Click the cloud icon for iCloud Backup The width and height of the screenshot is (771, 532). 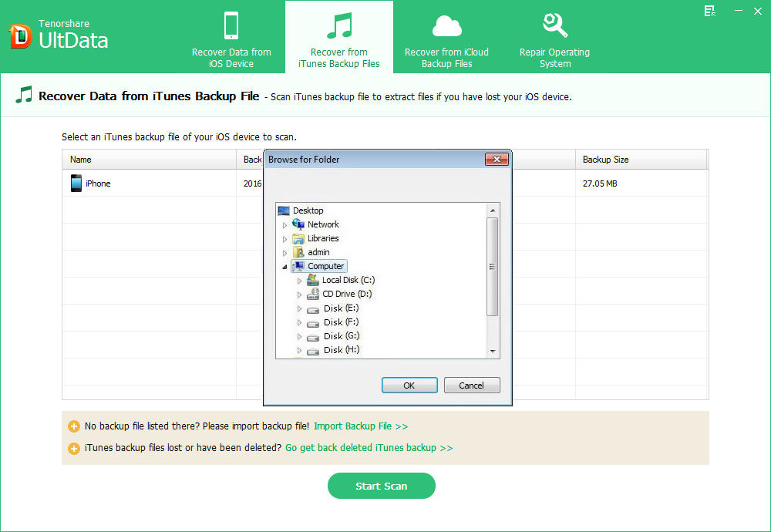[x=446, y=26]
